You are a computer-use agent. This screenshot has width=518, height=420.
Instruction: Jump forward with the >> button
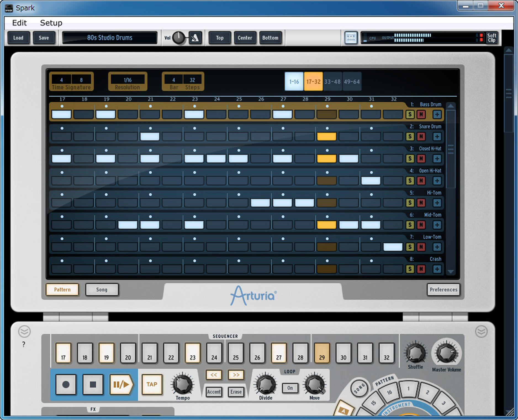(x=236, y=375)
